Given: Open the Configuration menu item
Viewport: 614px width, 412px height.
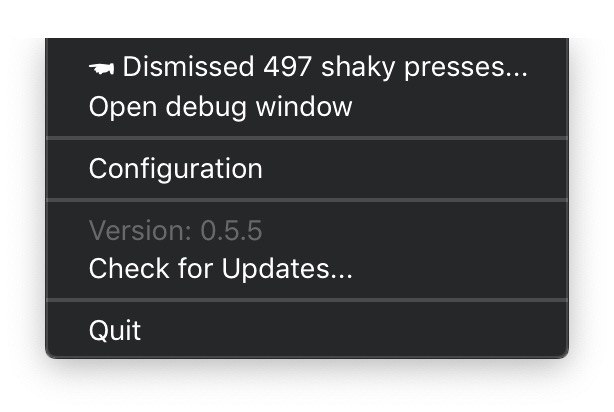Looking at the screenshot, I should click(x=307, y=169).
